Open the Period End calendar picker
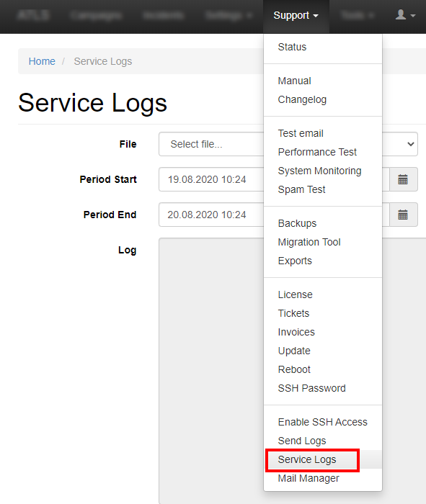The width and height of the screenshot is (426, 504). [403, 215]
